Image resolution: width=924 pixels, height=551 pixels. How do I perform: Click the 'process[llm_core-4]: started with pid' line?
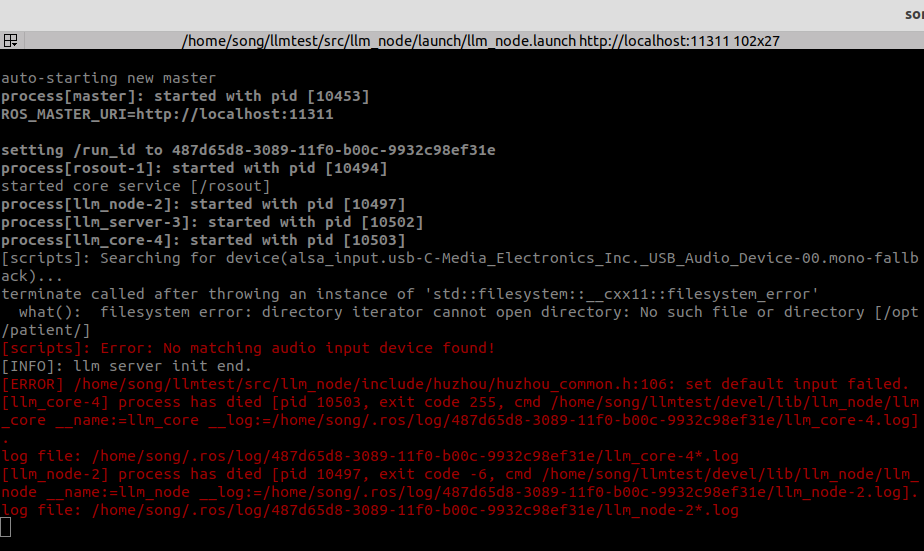pos(203,240)
